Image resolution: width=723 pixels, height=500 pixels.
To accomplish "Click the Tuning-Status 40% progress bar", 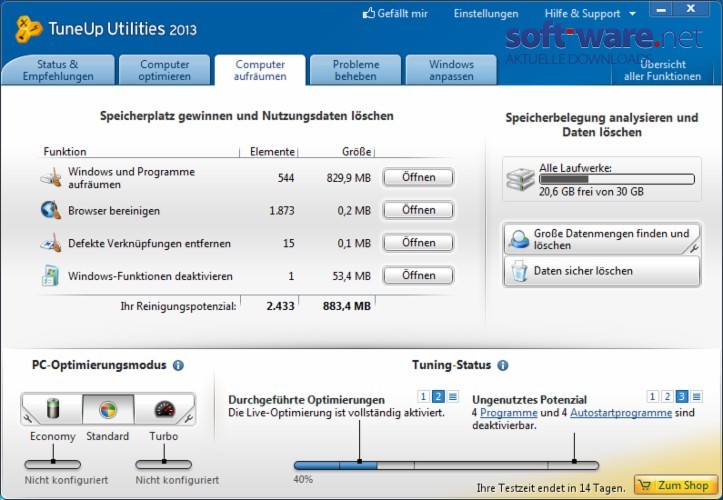I will coord(446,465).
